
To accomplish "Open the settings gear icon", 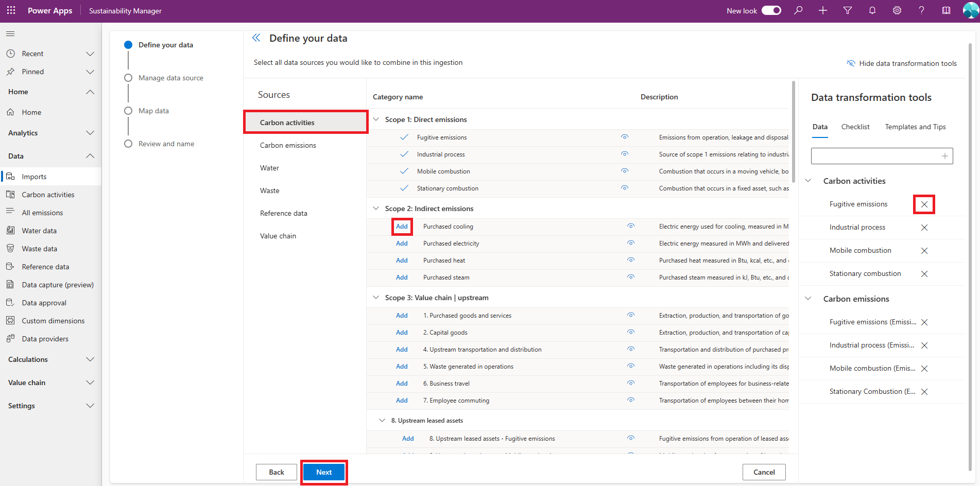I will [897, 10].
